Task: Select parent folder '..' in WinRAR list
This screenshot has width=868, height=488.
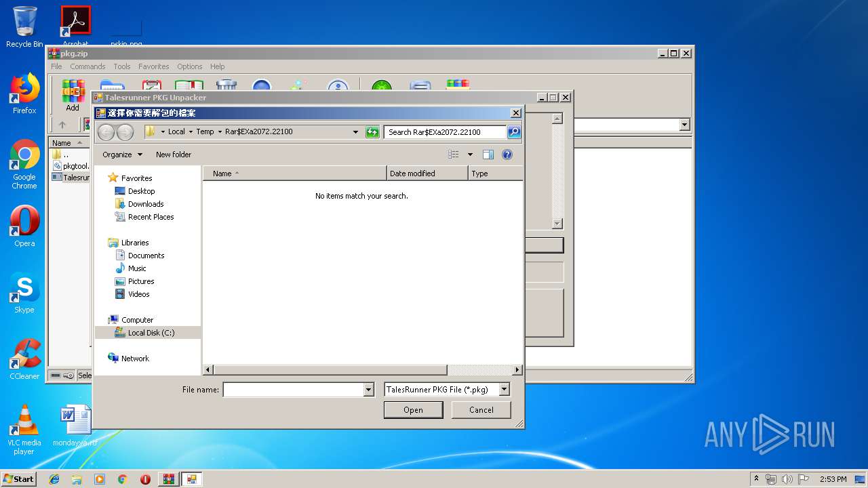Action: (x=60, y=155)
